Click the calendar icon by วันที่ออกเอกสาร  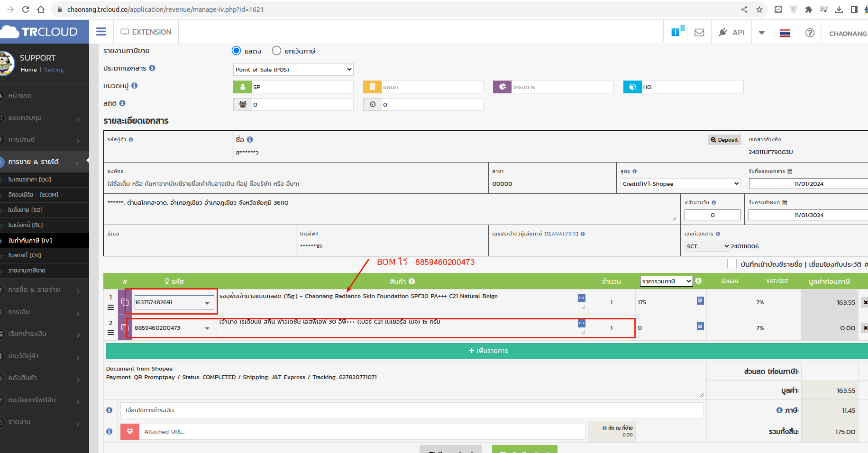click(x=790, y=171)
